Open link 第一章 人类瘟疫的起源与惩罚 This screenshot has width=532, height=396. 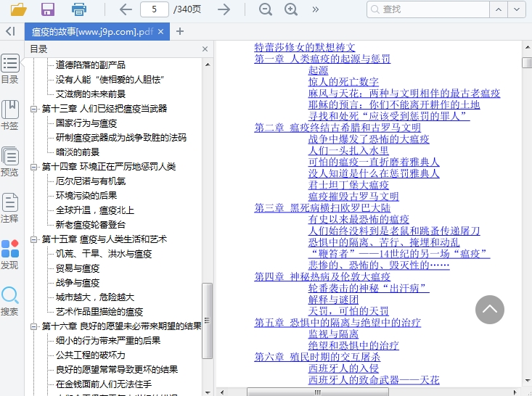[322, 59]
